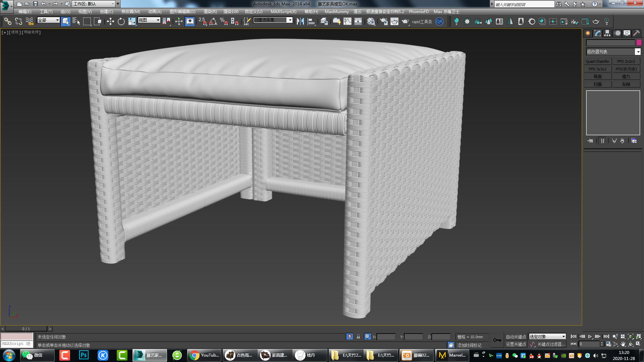Select the Select and Move tool

tap(111, 21)
